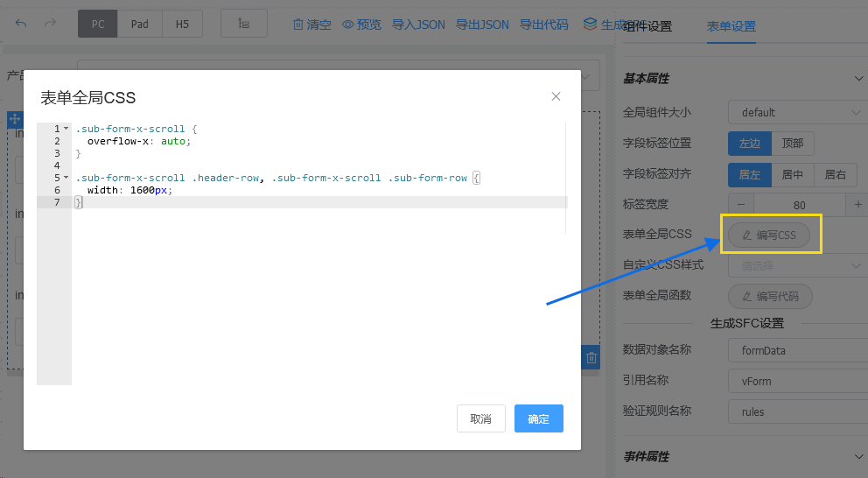868x478 pixels.
Task: Click code line 'overflow-x: auto;'
Action: pos(139,141)
